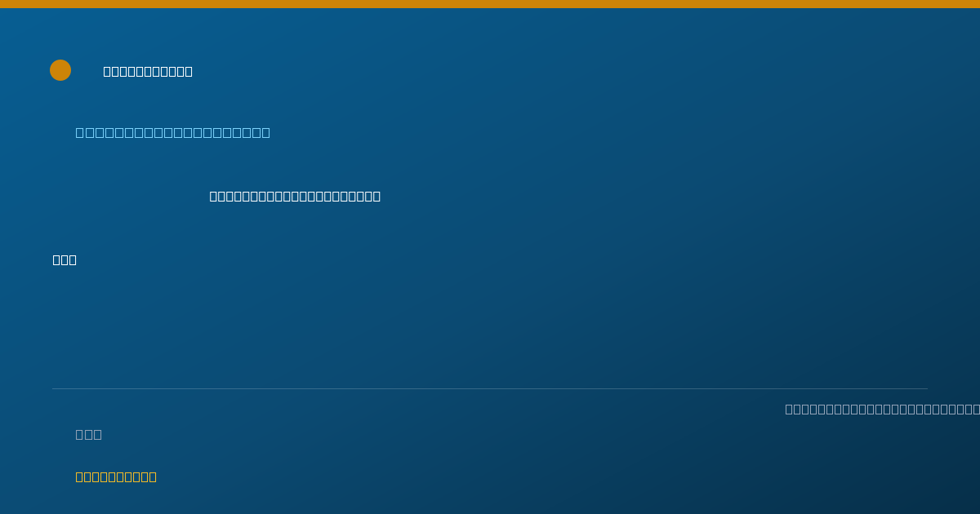Select the indented white description text
The image size is (980, 514).
click(x=295, y=196)
